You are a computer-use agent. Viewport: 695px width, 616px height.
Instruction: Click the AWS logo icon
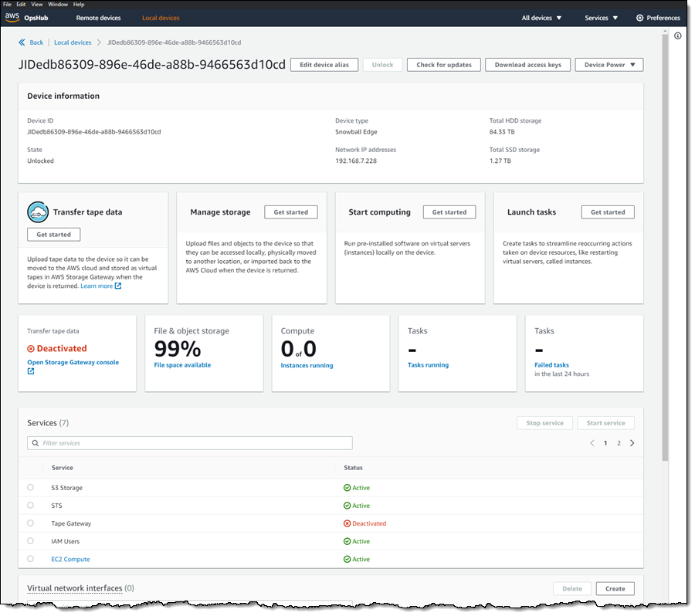pyautogui.click(x=12, y=17)
